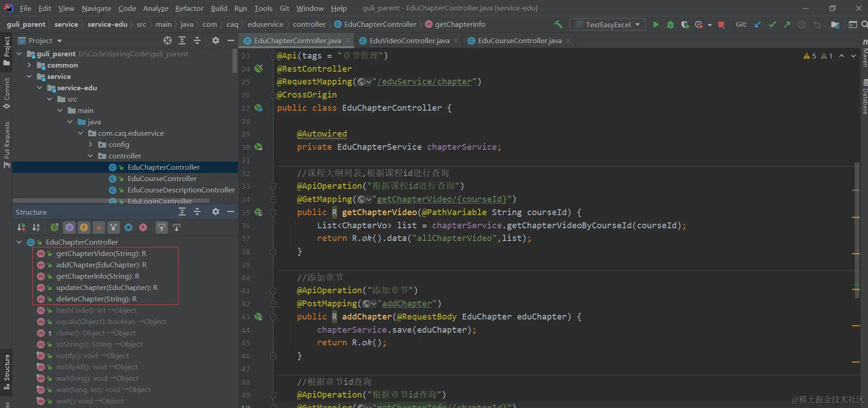Hide the Project panel with minus icon
The width and height of the screenshot is (868, 408).
click(231, 40)
